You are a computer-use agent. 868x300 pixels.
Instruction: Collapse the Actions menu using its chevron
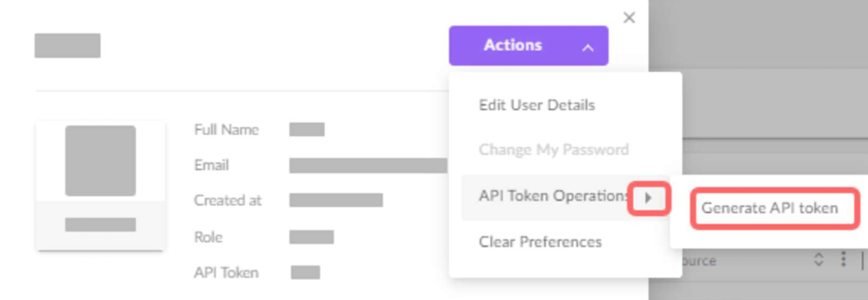588,48
